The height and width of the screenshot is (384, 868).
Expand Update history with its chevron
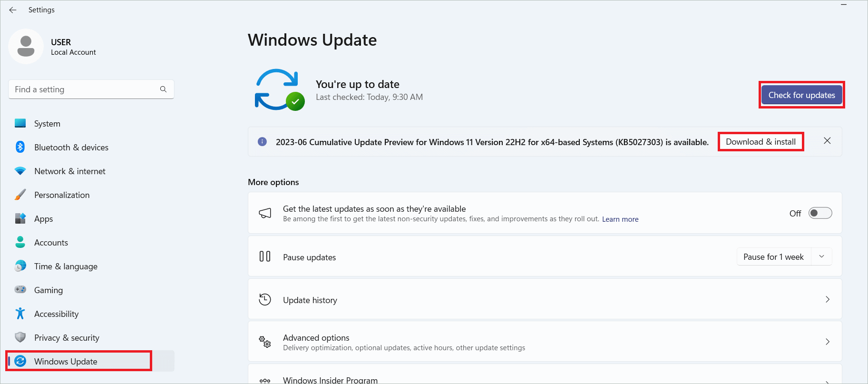(x=828, y=299)
